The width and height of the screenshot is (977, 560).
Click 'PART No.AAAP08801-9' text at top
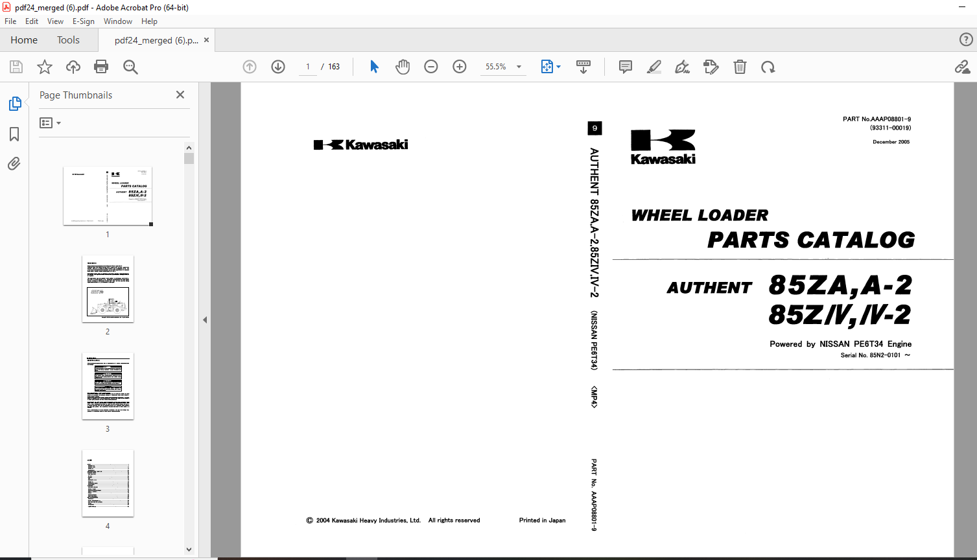877,119
